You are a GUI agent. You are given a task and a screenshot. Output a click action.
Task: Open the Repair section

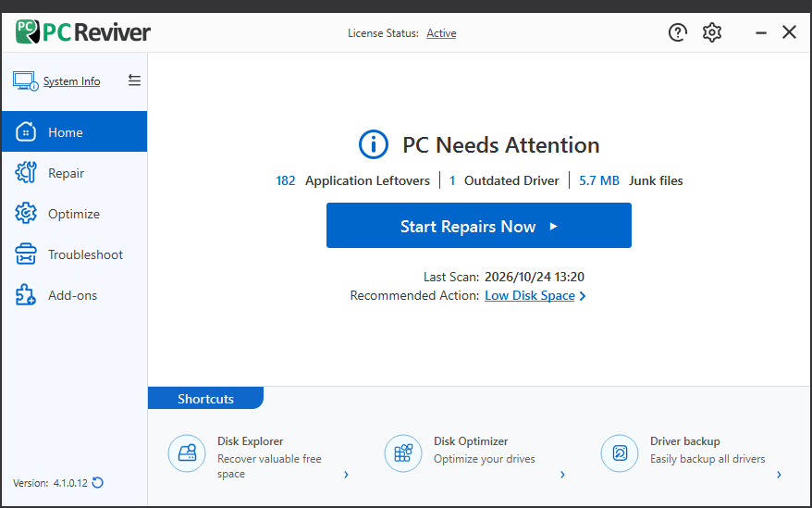pos(75,173)
